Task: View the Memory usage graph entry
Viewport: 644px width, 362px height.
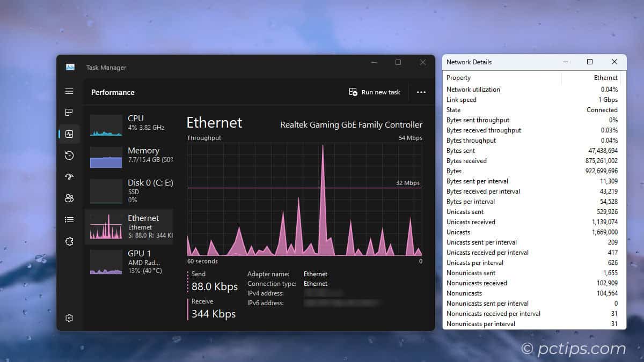Action: tap(129, 156)
